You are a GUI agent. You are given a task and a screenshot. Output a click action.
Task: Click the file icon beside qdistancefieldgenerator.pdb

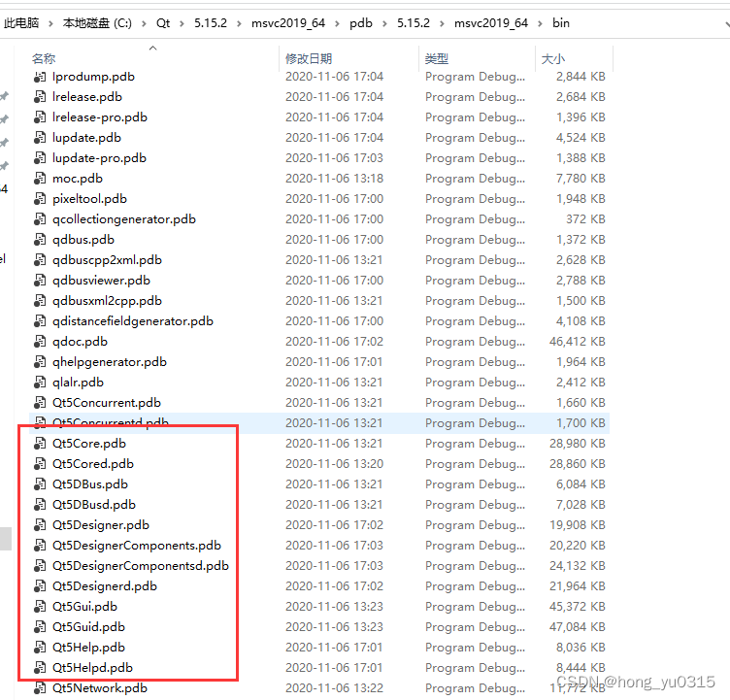(x=40, y=321)
